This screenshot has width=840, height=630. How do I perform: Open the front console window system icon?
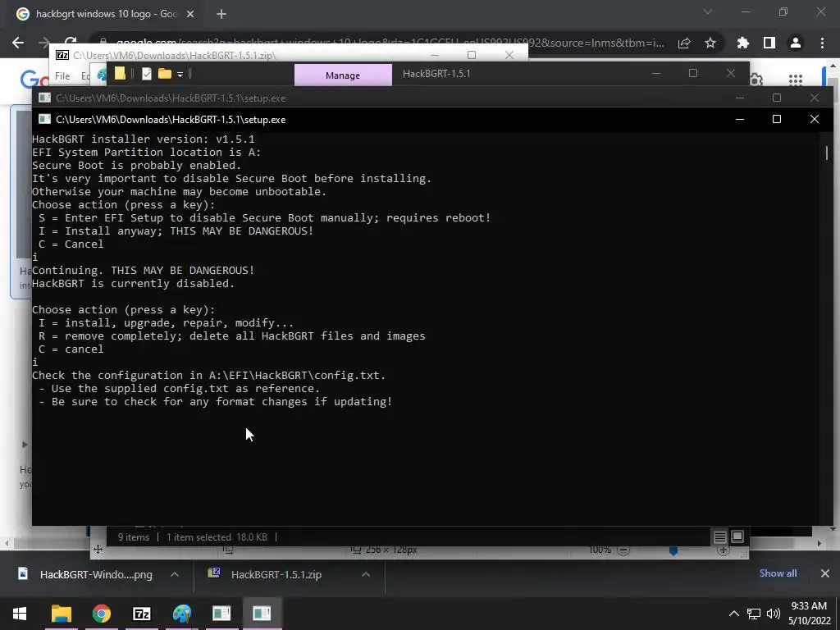(44, 119)
